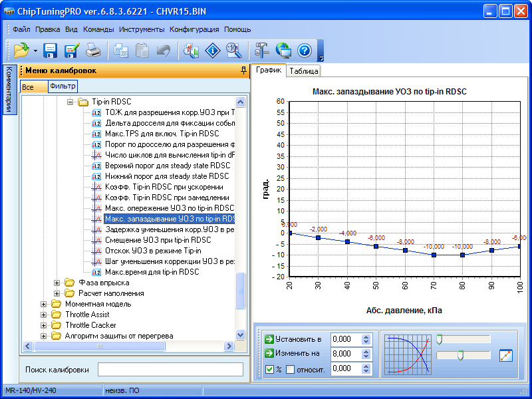Expand the Throttle Assist folder

point(44,315)
